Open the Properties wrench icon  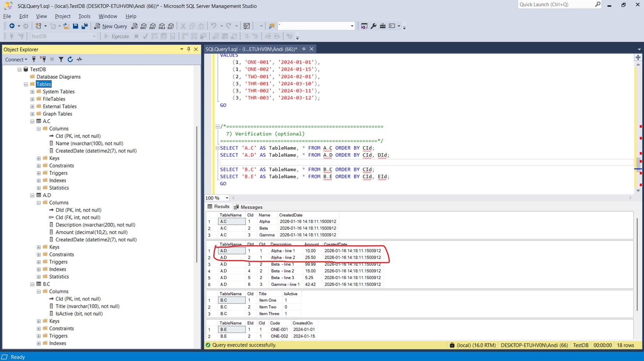click(x=373, y=26)
